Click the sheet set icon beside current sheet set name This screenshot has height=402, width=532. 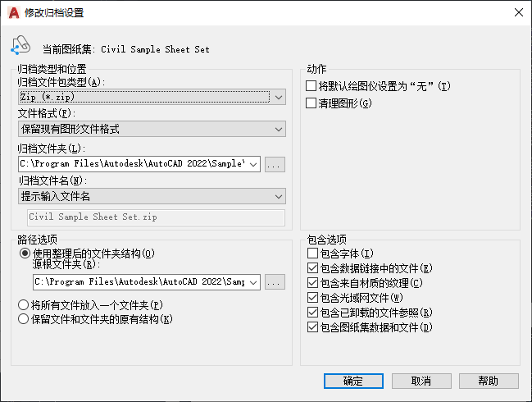tap(20, 48)
